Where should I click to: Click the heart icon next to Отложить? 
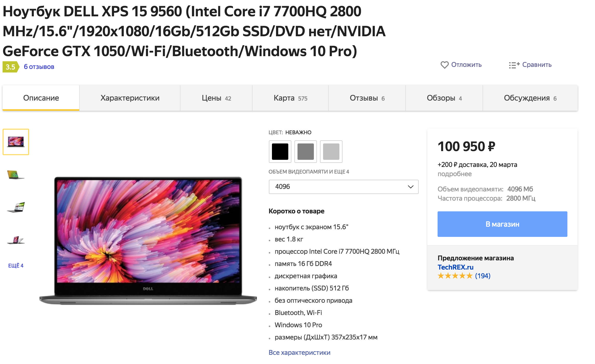tap(444, 65)
